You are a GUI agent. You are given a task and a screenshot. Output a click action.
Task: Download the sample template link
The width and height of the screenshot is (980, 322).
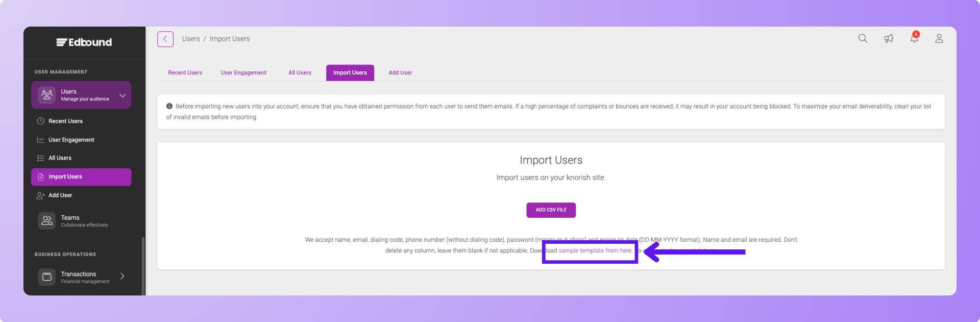(x=595, y=251)
